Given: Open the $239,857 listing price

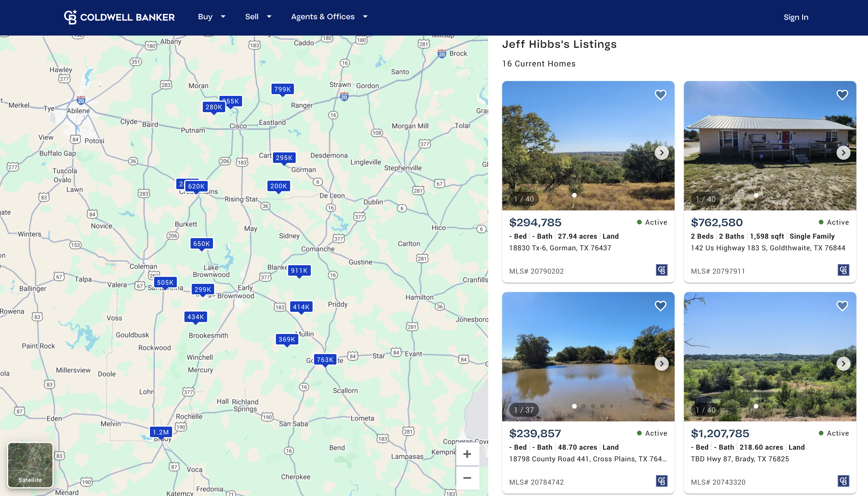Looking at the screenshot, I should point(535,433).
